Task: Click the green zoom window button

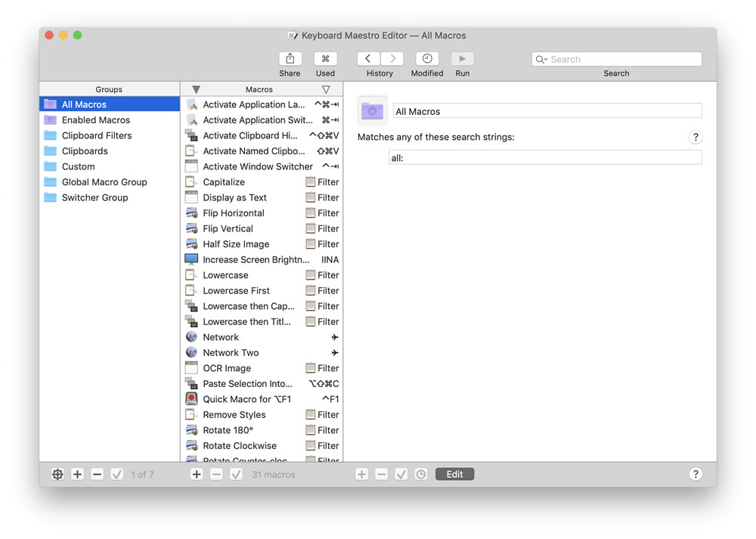Action: tap(77, 36)
